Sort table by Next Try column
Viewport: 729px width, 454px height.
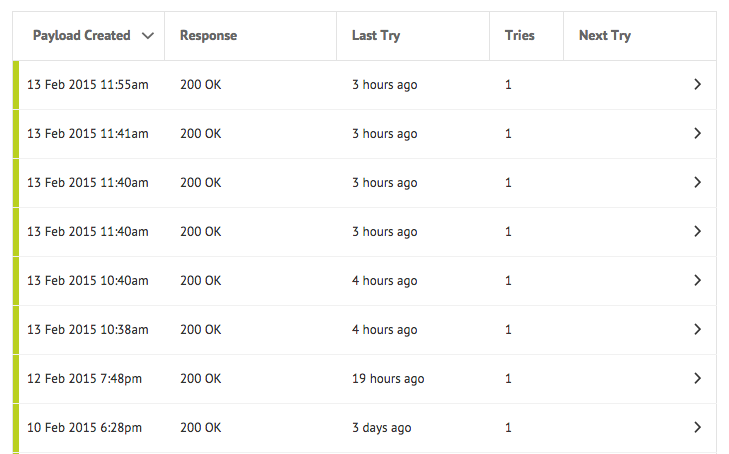tap(604, 35)
